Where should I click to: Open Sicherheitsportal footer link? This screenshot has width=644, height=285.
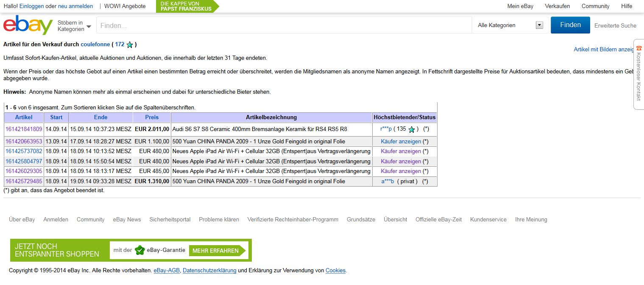pyautogui.click(x=170, y=219)
